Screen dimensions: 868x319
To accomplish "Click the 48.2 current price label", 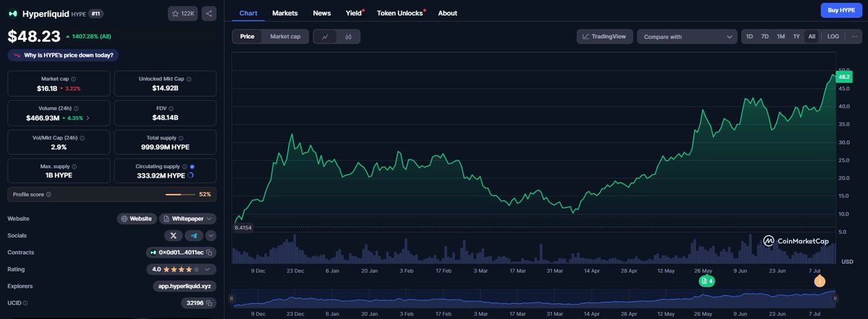I will 843,77.
